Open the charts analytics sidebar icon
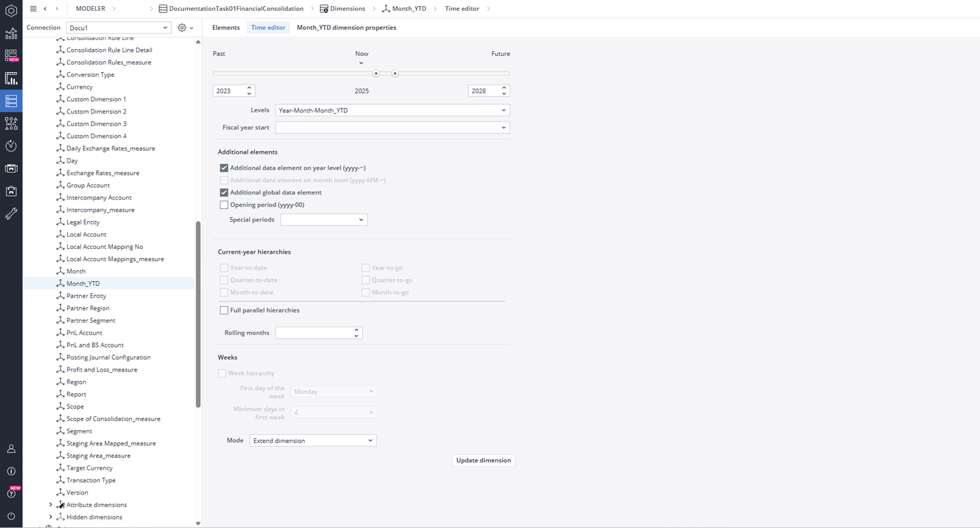Image resolution: width=980 pixels, height=528 pixels. coord(11,34)
